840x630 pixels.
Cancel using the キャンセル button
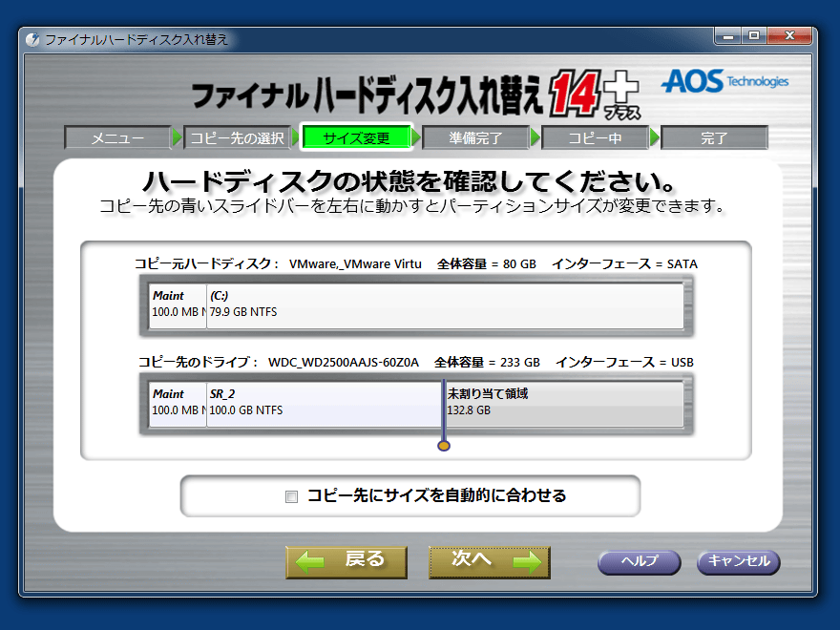click(x=739, y=562)
